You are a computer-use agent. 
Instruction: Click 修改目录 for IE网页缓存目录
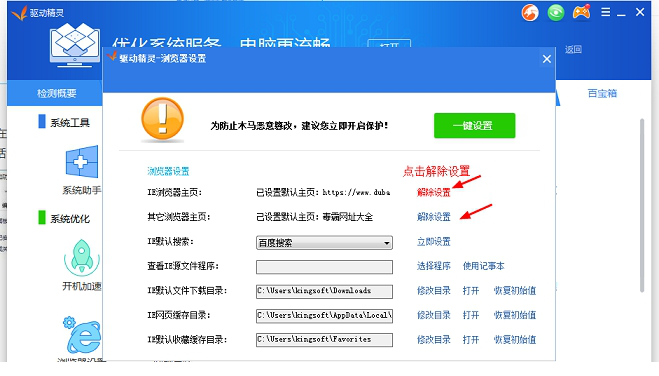[433, 315]
